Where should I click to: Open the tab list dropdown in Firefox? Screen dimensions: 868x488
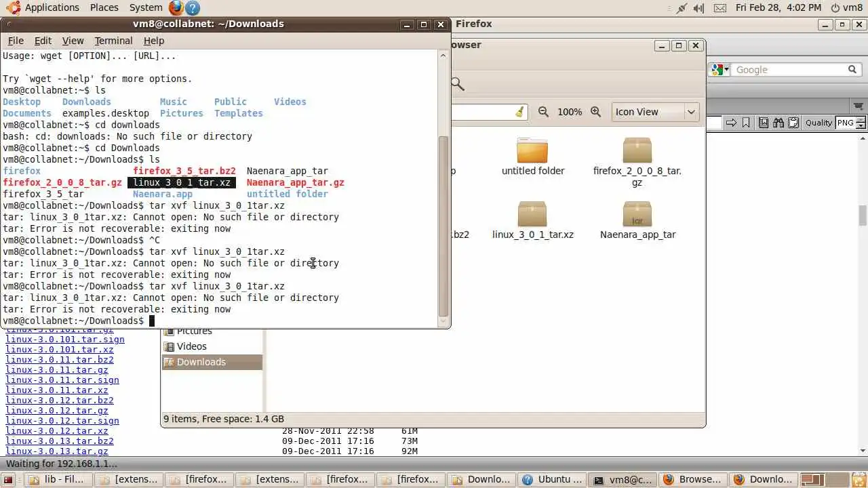tap(858, 106)
